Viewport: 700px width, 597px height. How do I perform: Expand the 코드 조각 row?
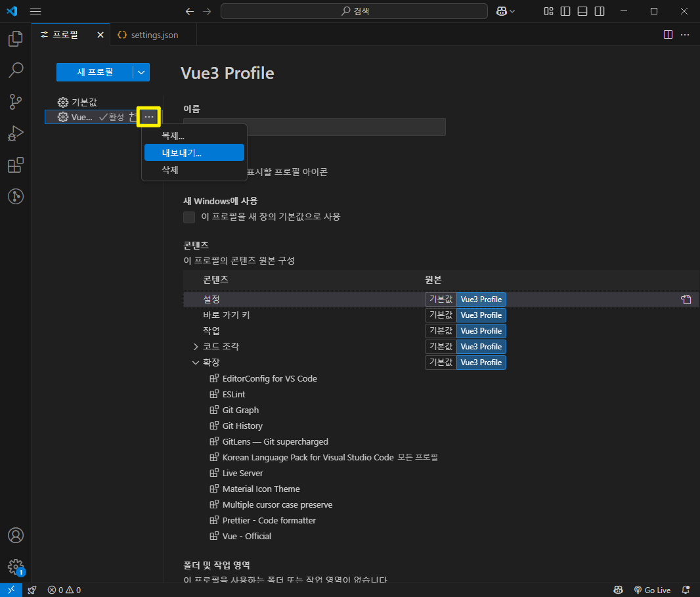[x=196, y=347]
